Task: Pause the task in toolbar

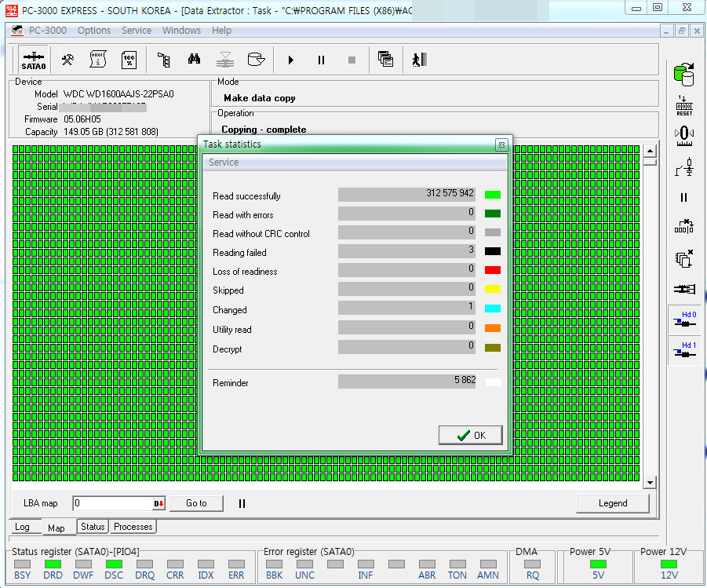Action: point(321,60)
